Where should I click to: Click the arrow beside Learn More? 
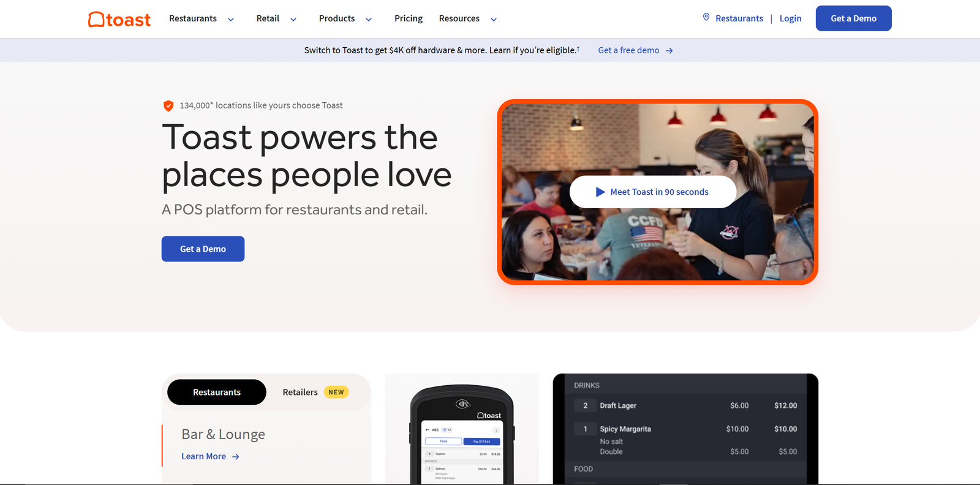[236, 457]
